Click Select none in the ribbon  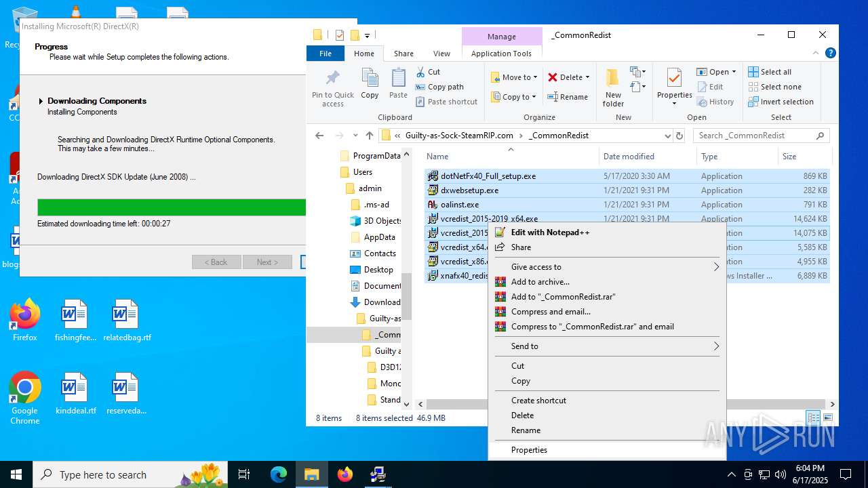point(774,87)
